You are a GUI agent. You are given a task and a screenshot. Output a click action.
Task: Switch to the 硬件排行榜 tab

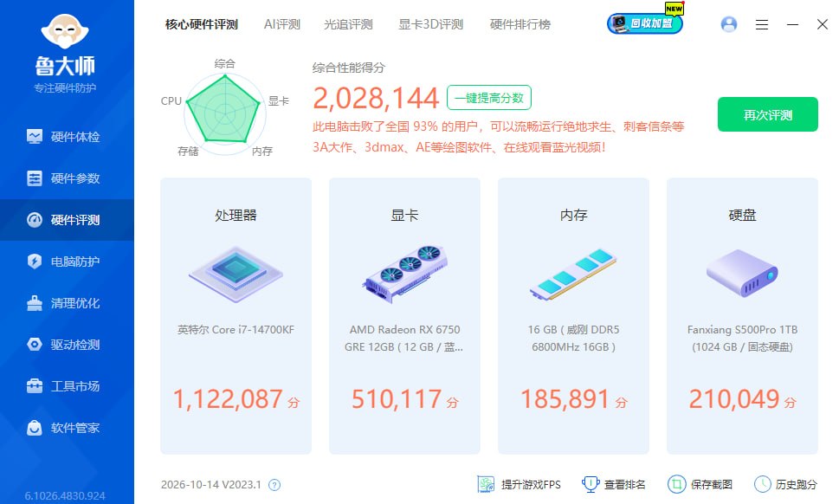pyautogui.click(x=520, y=24)
